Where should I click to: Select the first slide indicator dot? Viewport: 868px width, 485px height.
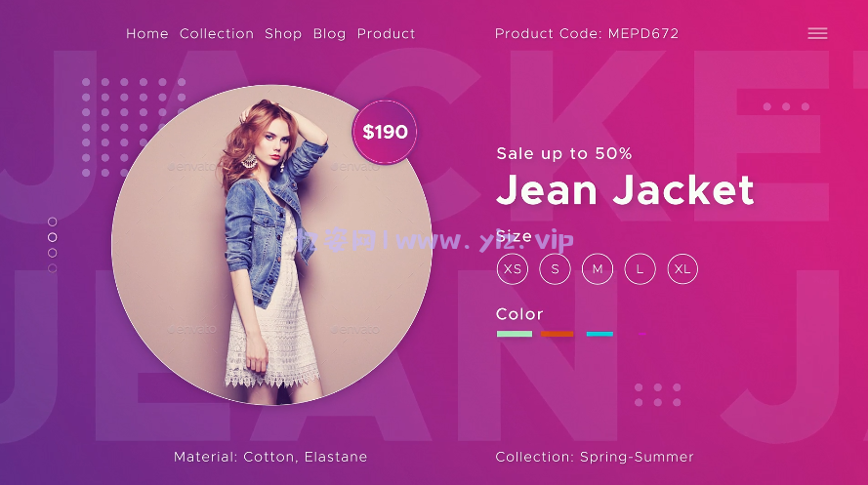point(52,222)
